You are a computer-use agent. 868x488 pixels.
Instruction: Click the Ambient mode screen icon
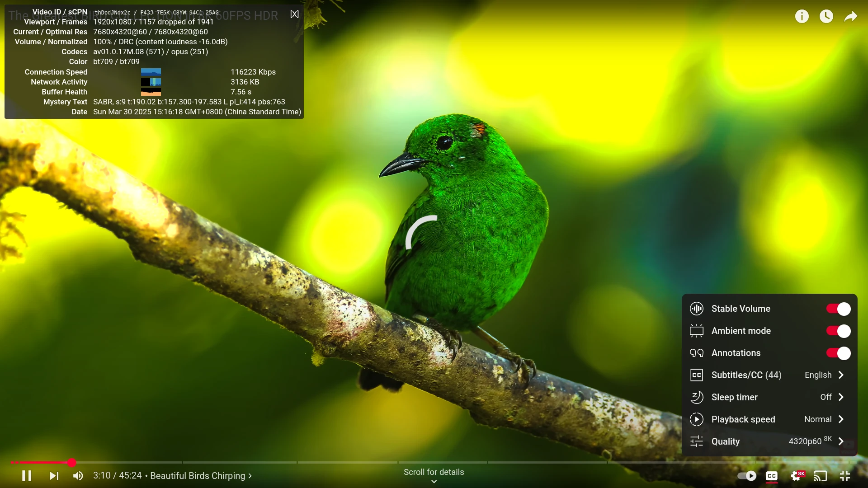point(697,331)
